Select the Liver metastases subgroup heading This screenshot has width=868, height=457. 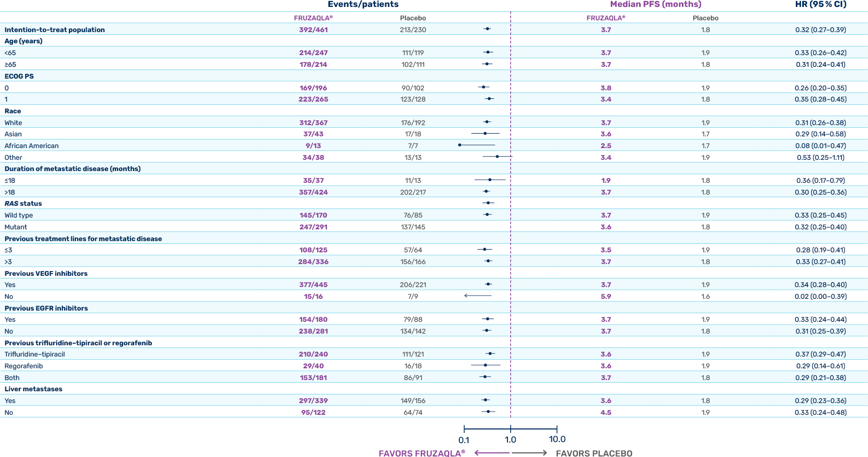pyautogui.click(x=33, y=389)
